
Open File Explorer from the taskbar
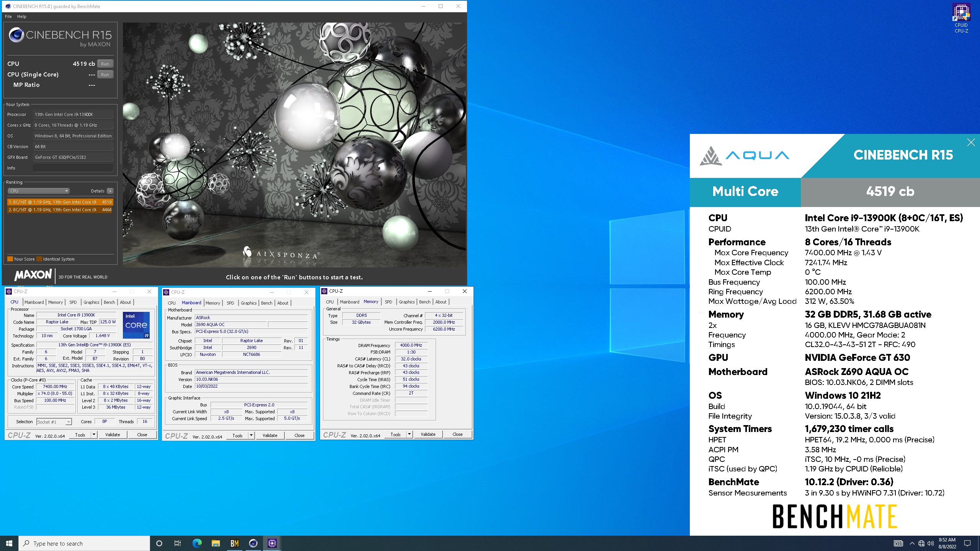[x=216, y=543]
